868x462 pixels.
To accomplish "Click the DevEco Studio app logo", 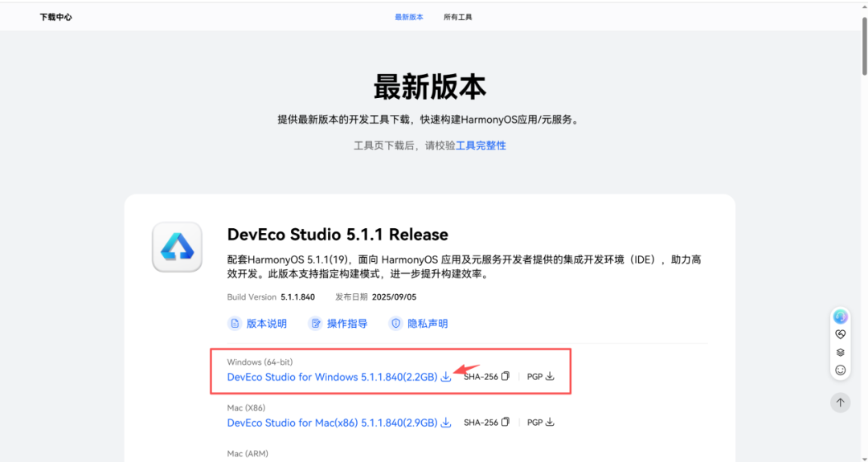I will click(177, 247).
